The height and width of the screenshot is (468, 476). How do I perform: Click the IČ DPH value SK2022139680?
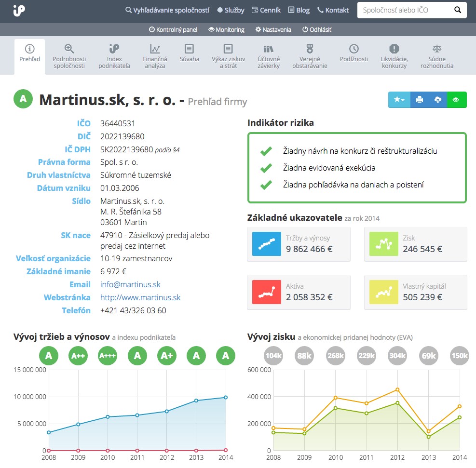point(126,149)
